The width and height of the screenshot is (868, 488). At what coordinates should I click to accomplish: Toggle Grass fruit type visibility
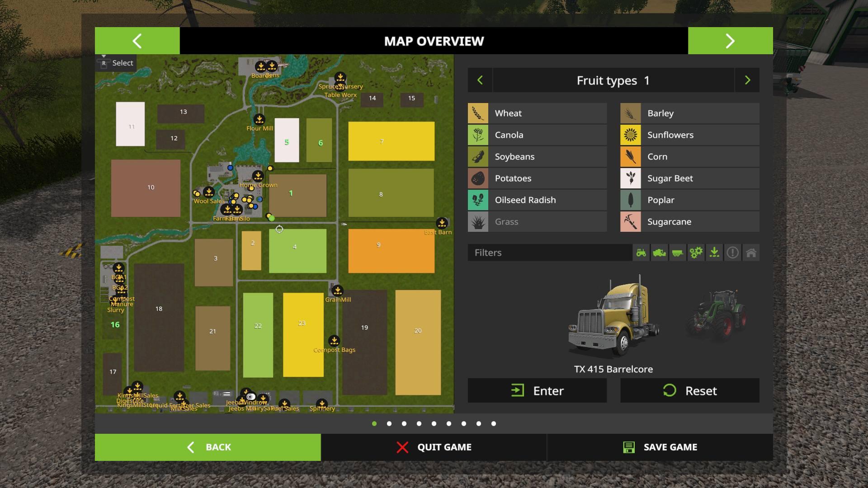(537, 222)
